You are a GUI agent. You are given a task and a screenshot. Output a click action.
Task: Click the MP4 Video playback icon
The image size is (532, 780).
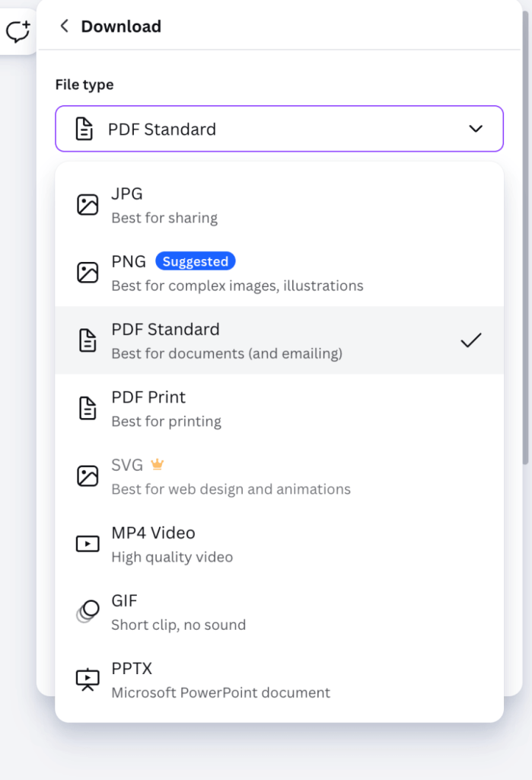click(88, 542)
